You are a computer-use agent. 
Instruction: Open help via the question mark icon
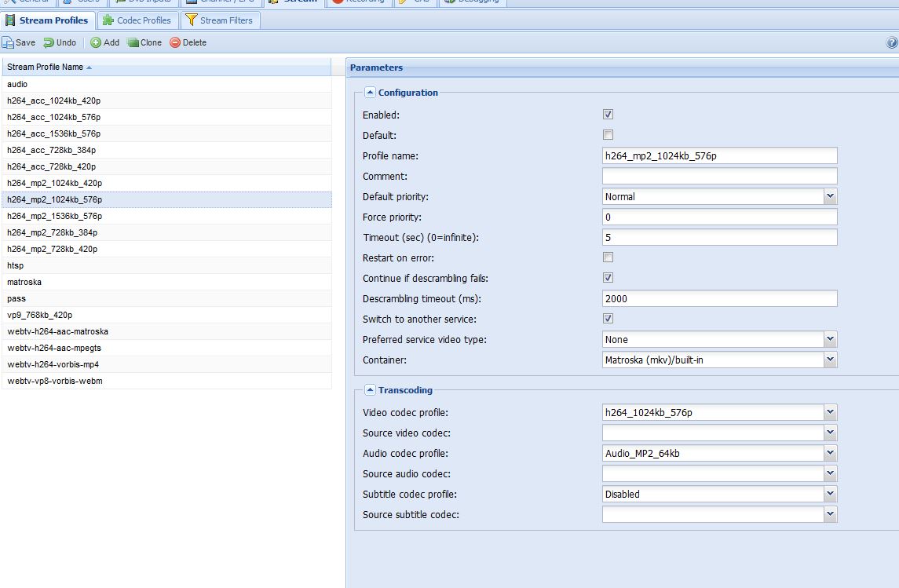892,42
